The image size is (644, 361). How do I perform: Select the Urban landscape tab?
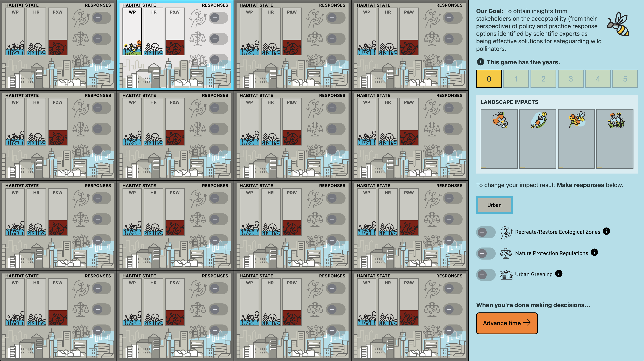(x=494, y=205)
